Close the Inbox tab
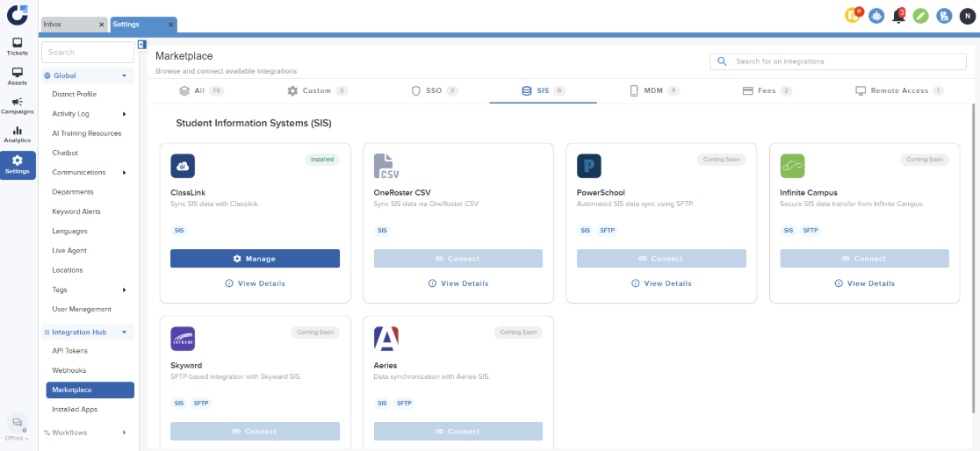 coord(101,25)
